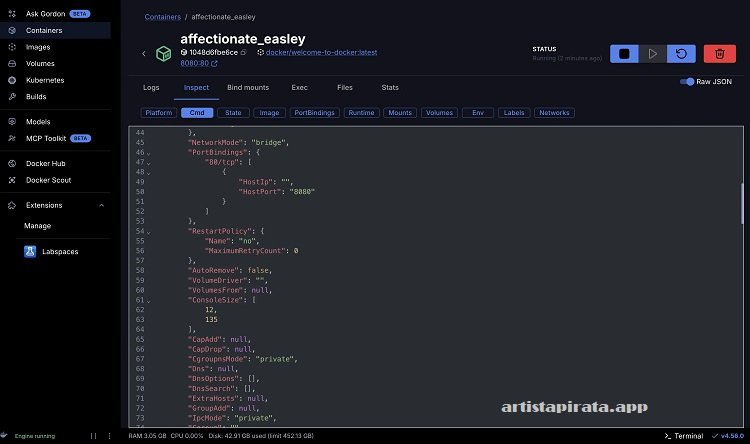Screen dimensions: 750x444
Task: Click the Models icon in the sidebar
Action: coord(12,122)
